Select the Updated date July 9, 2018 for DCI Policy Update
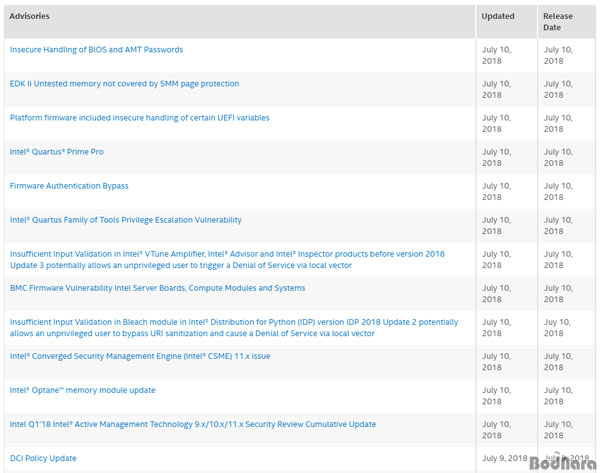The image size is (600, 473). click(505, 458)
